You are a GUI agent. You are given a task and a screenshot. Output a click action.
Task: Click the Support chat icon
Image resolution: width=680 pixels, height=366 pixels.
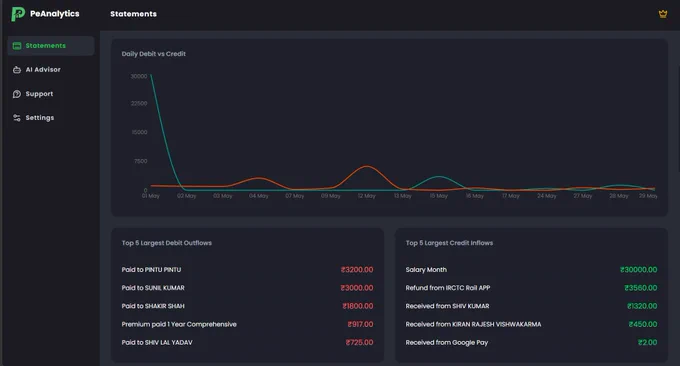(17, 94)
